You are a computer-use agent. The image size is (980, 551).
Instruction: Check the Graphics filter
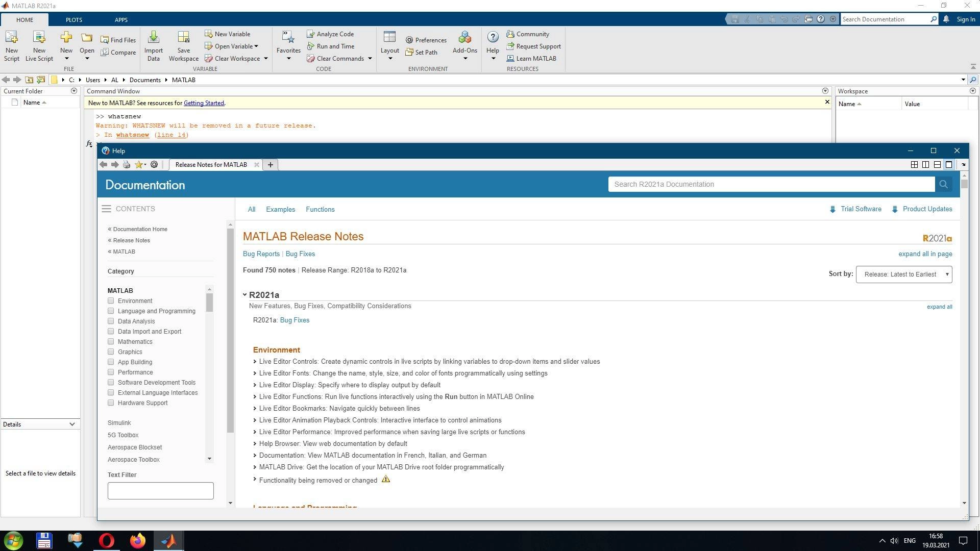[111, 352]
